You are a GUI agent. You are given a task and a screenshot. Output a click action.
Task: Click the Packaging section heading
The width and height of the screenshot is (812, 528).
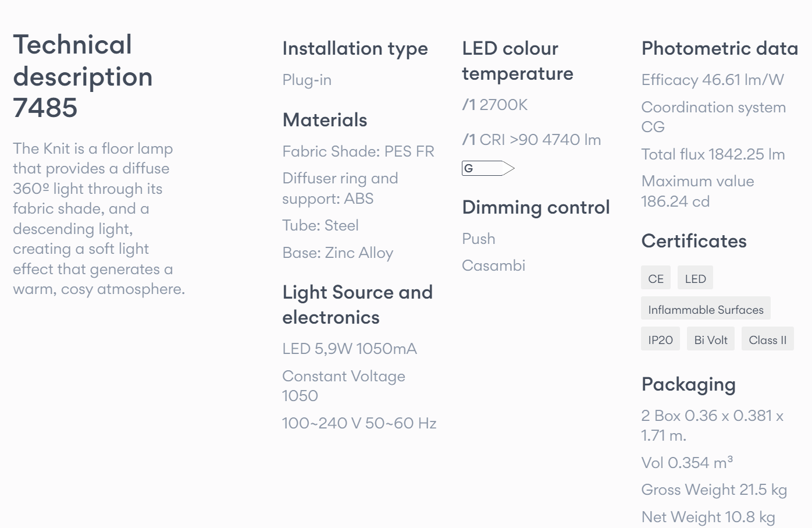(x=689, y=385)
